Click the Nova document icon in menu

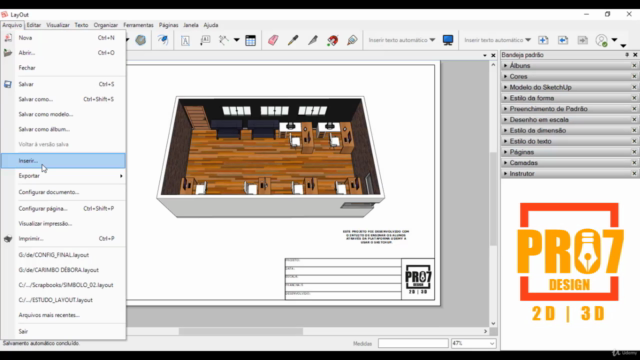(8, 38)
